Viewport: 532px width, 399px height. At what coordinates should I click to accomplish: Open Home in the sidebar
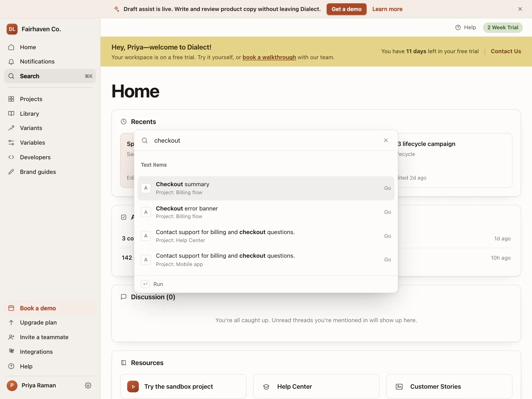click(x=50, y=47)
